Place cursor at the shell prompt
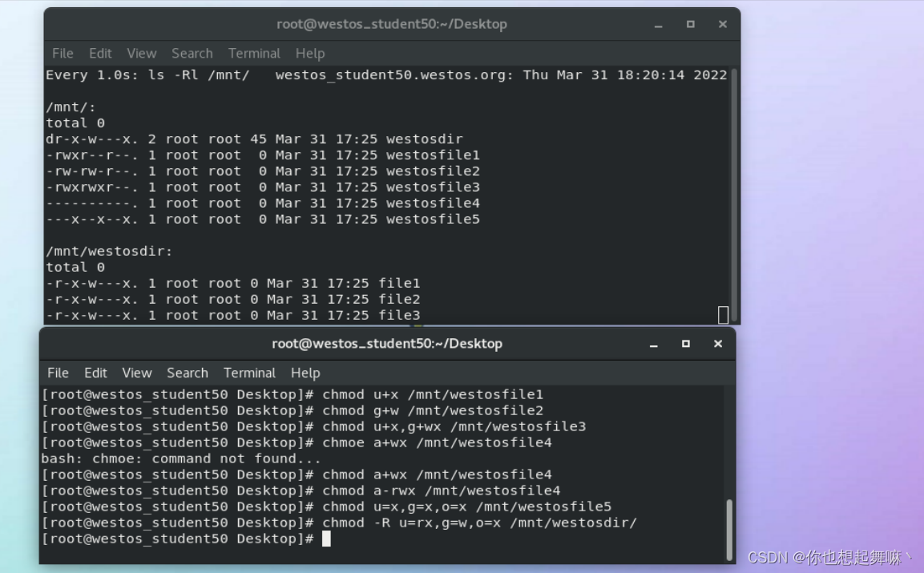This screenshot has width=924, height=573. point(326,538)
